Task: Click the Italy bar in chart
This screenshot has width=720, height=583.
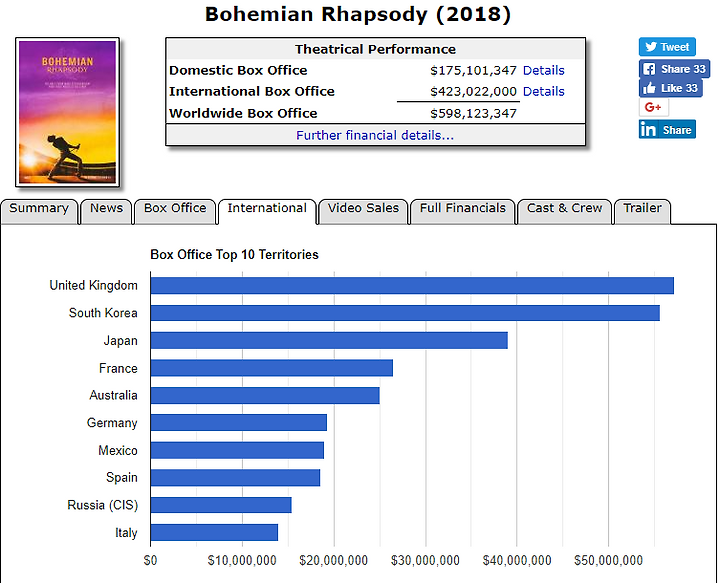Action: (214, 533)
